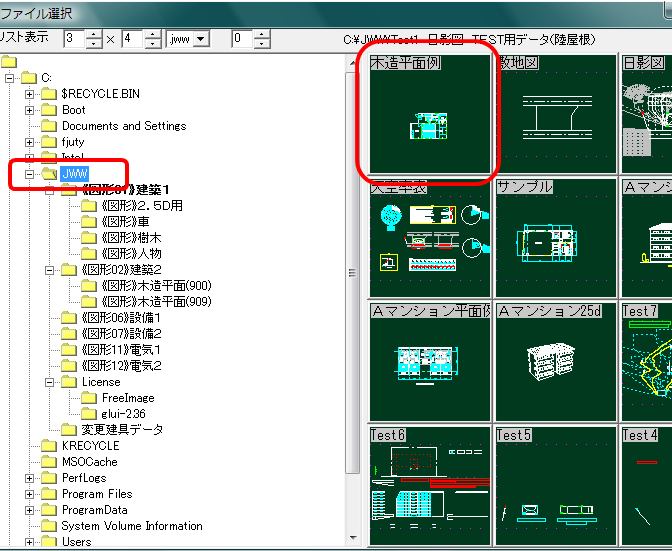This screenshot has width=672, height=551.
Task: Decrease the row count stepper showing 4
Action: click(x=152, y=44)
